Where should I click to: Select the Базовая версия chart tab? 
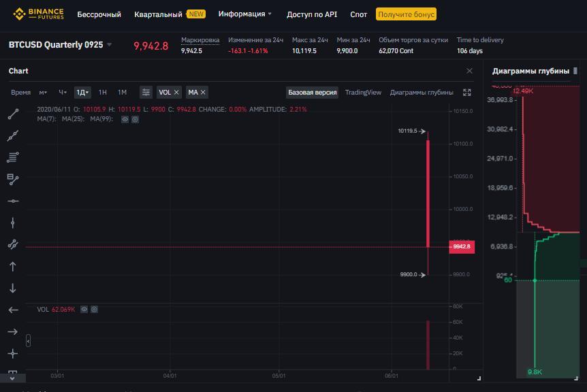312,93
